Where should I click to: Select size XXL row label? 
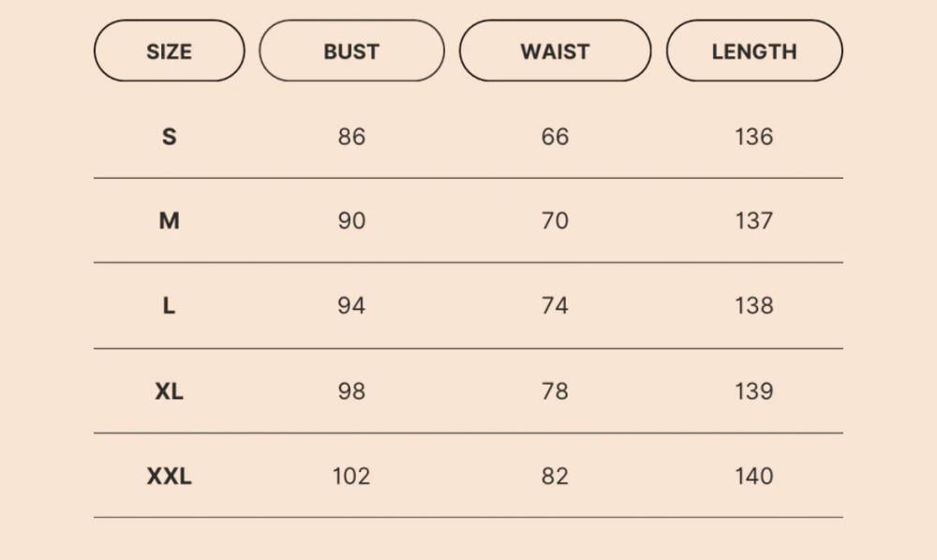169,476
